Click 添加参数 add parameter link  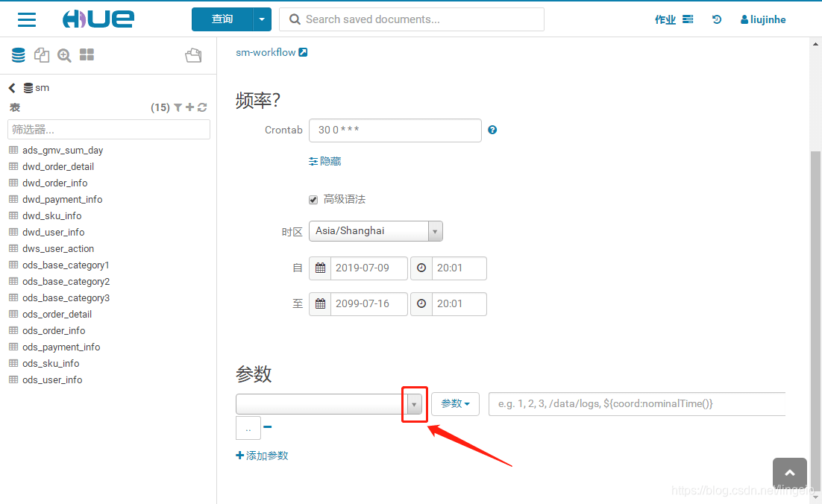tap(262, 456)
